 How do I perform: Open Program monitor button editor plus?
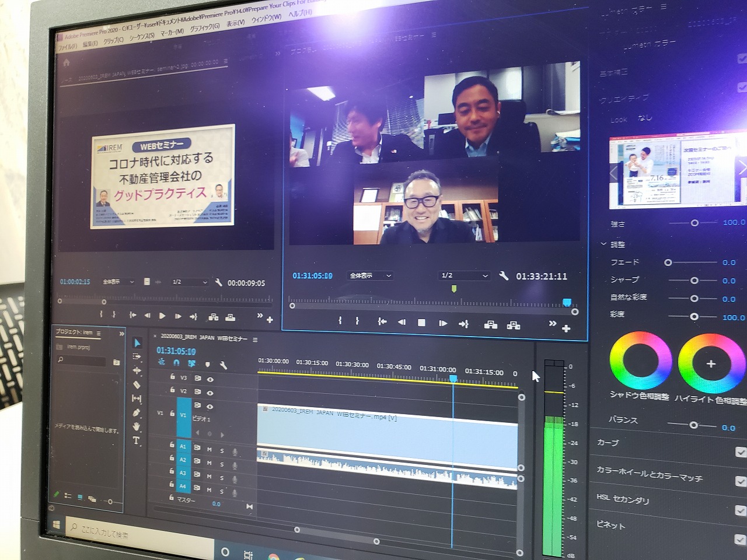(566, 329)
